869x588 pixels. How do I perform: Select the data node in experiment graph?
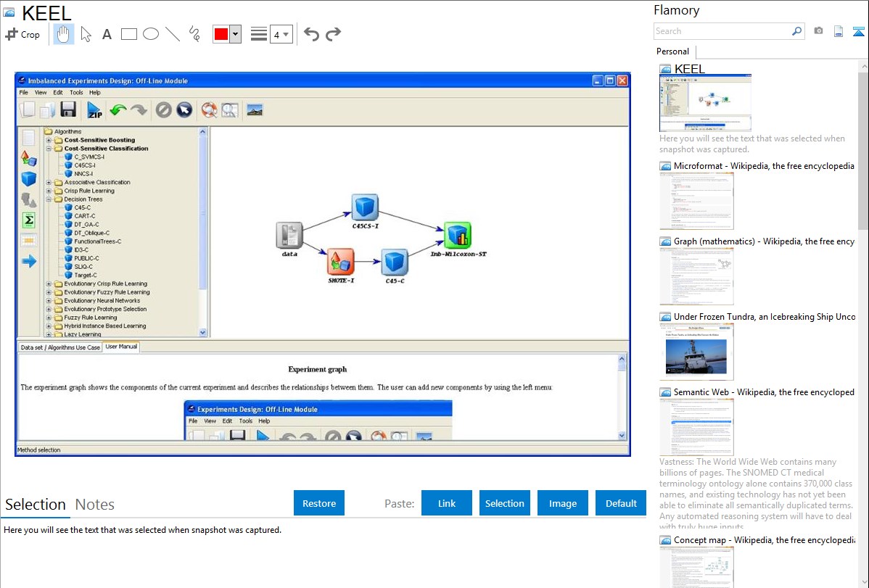(289, 236)
